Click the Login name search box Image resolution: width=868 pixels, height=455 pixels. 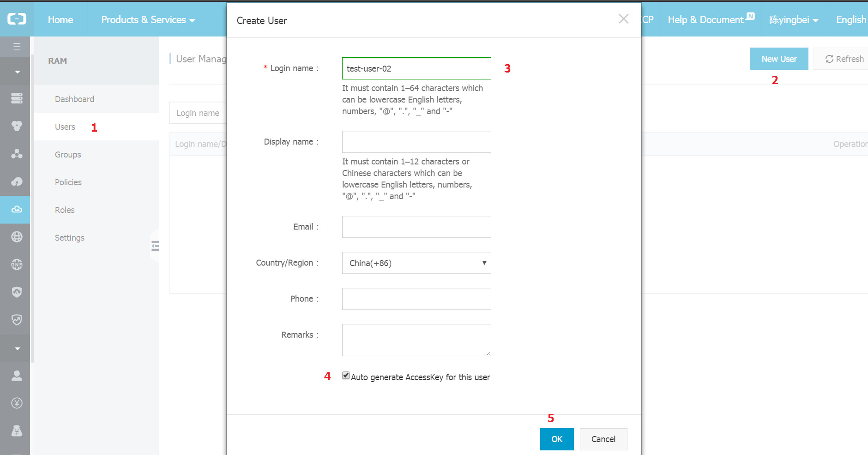click(x=198, y=113)
